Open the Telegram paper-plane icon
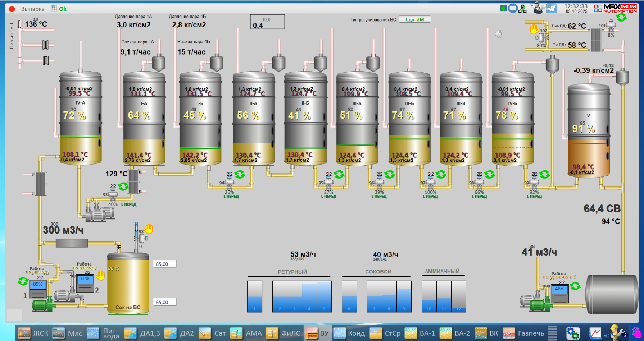The image size is (644, 341). (x=551, y=8)
